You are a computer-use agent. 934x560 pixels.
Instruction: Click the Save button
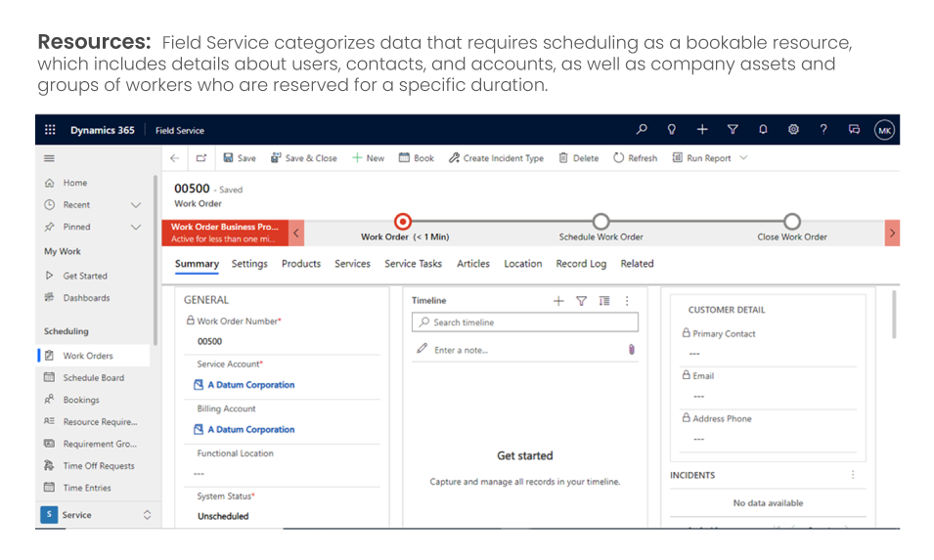click(x=240, y=158)
